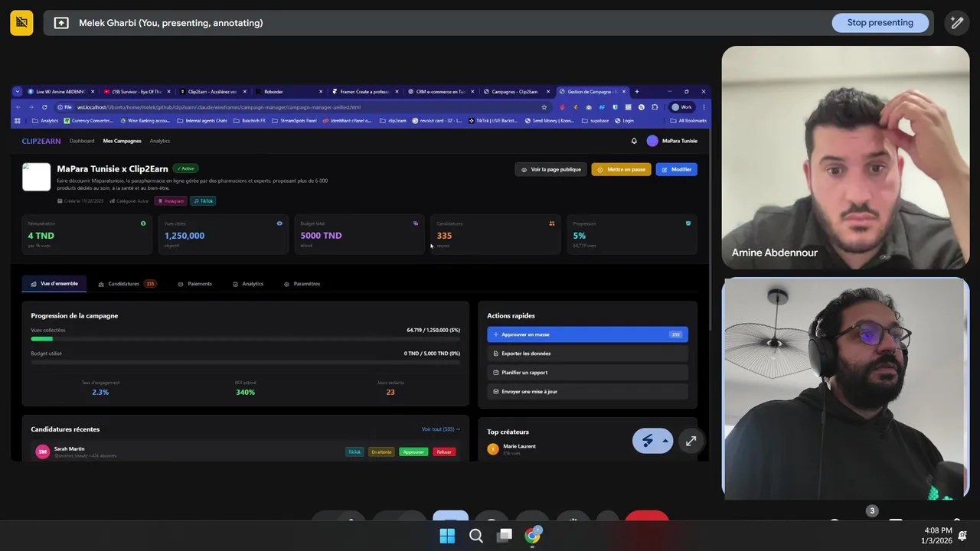The image size is (980, 551).
Task: Refuse Sarah Martin's application
Action: [444, 452]
